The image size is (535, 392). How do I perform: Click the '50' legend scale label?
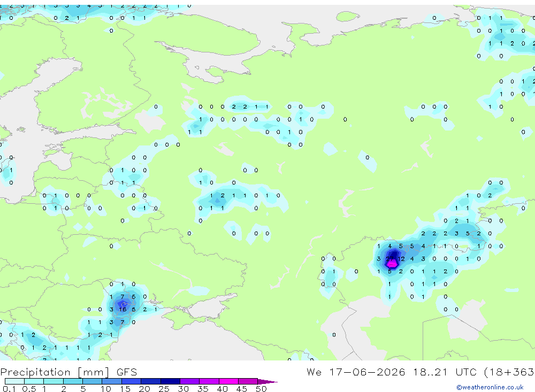pyautogui.click(x=261, y=389)
